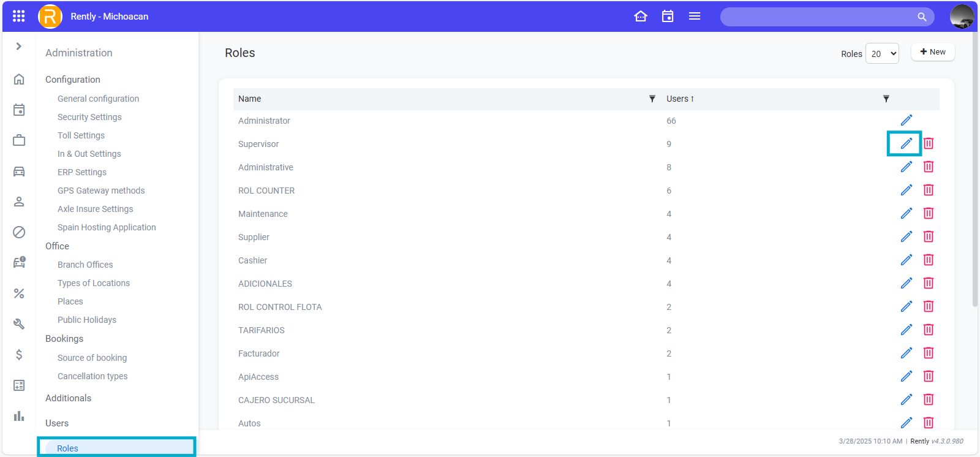
Task: Open Branch Offices
Action: click(85, 265)
